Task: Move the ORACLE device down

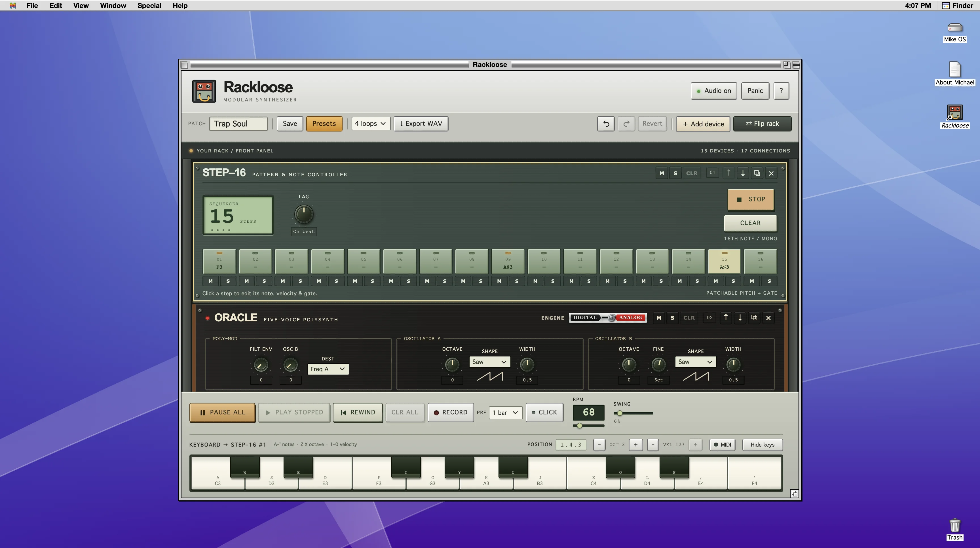Action: pos(740,318)
